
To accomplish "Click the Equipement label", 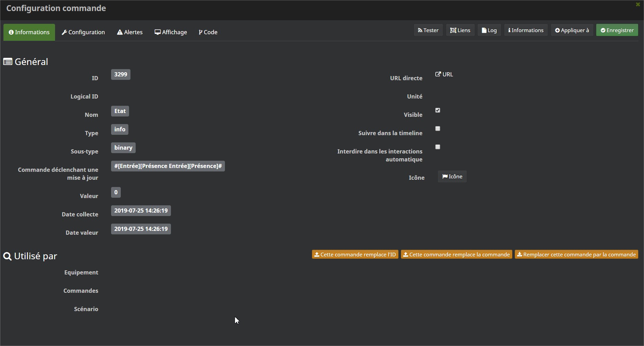I will (81, 272).
